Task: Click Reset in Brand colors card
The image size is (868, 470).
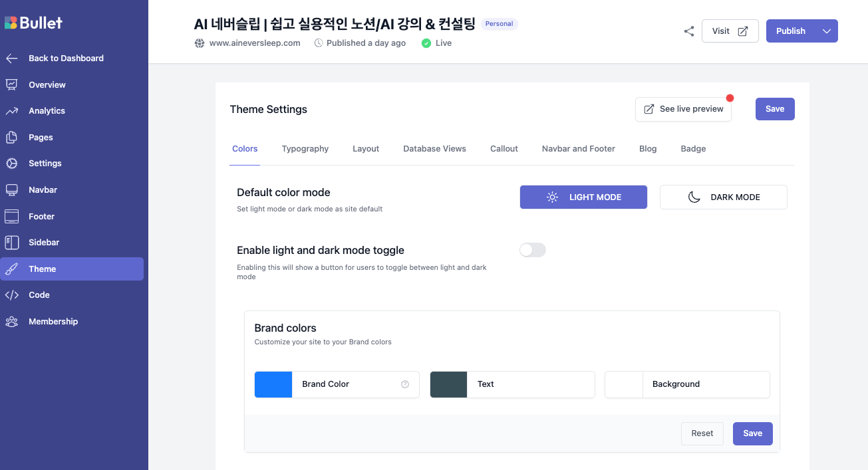Action: [x=702, y=433]
